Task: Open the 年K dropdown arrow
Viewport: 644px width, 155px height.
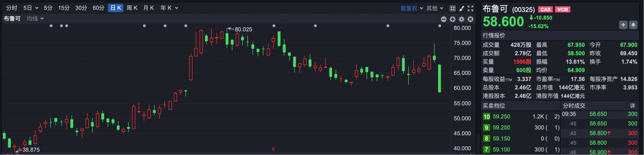Action: tap(176, 8)
